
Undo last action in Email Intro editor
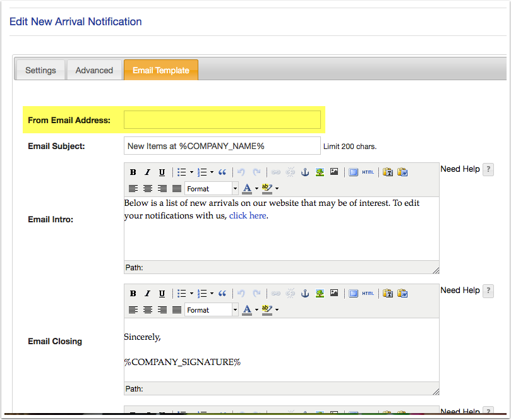tap(241, 172)
